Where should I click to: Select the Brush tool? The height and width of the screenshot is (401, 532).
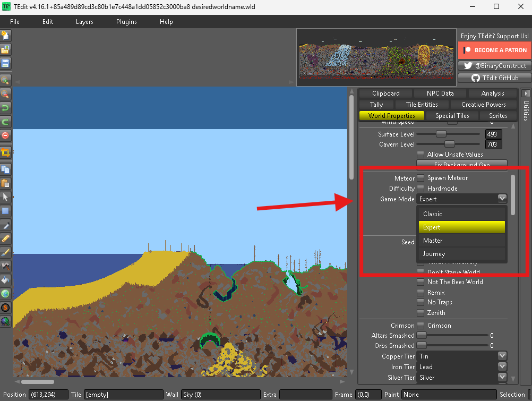[5, 252]
